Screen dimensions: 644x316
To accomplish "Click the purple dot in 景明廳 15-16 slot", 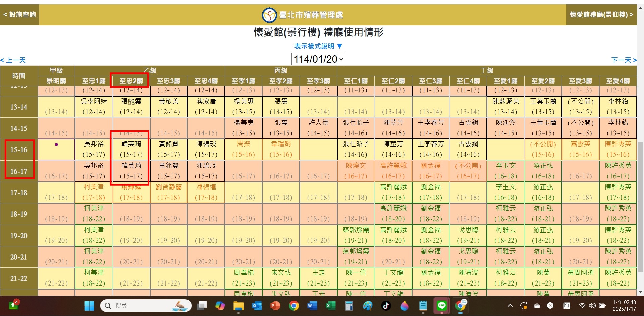I will click(56, 145).
